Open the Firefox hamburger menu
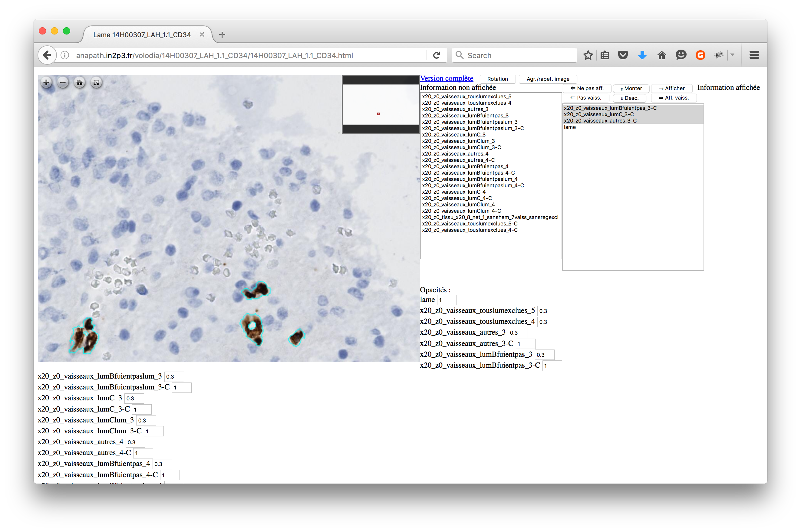This screenshot has height=532, width=801. [x=754, y=55]
